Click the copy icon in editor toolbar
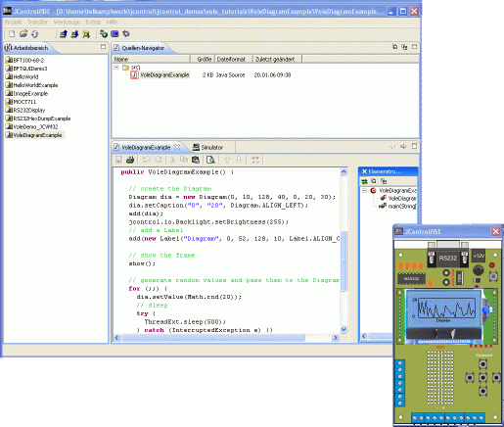504x427 pixels. [184, 160]
